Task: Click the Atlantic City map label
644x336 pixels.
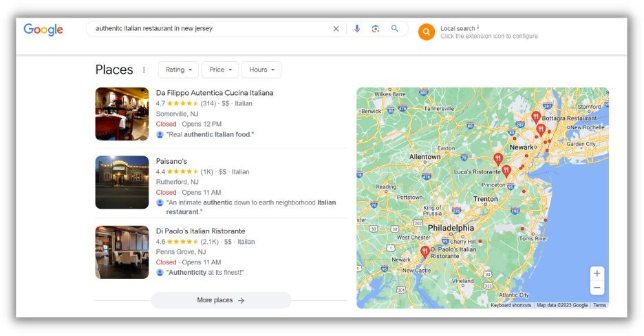Action: click(514, 295)
